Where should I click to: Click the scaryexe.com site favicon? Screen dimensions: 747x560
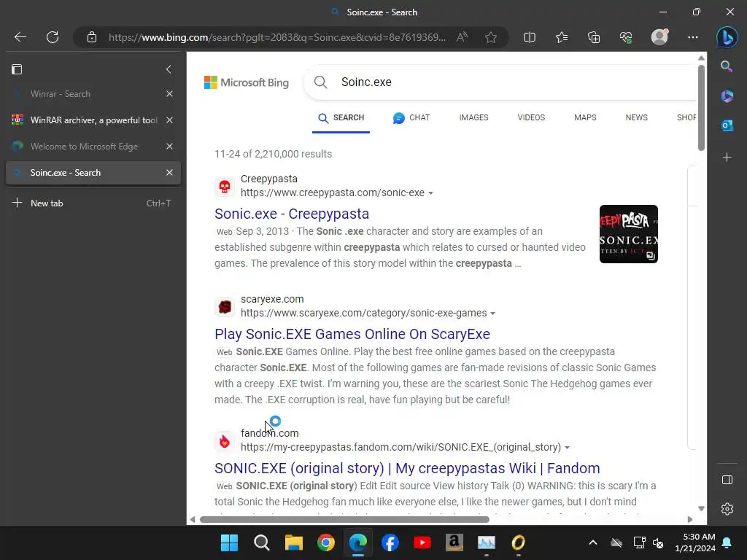click(225, 307)
